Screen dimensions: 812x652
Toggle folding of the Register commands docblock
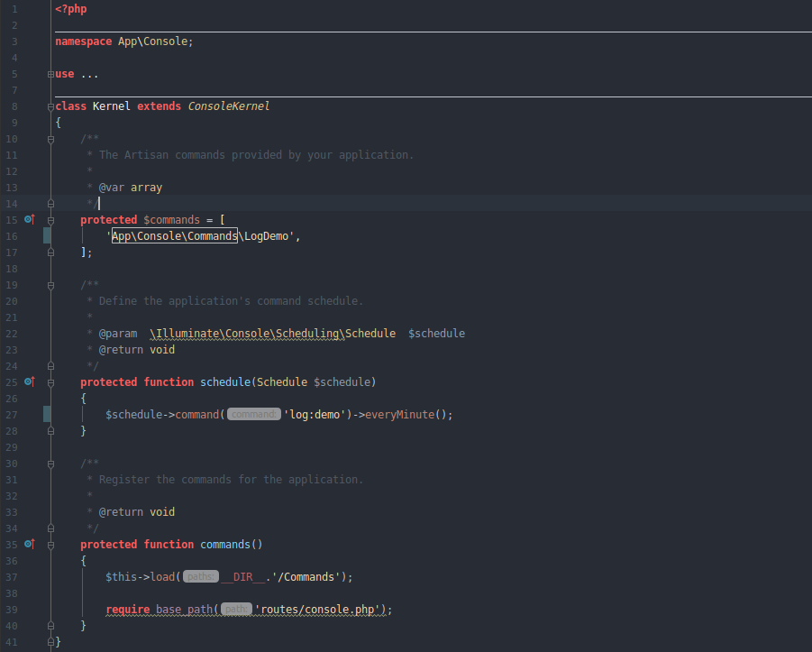tap(50, 463)
